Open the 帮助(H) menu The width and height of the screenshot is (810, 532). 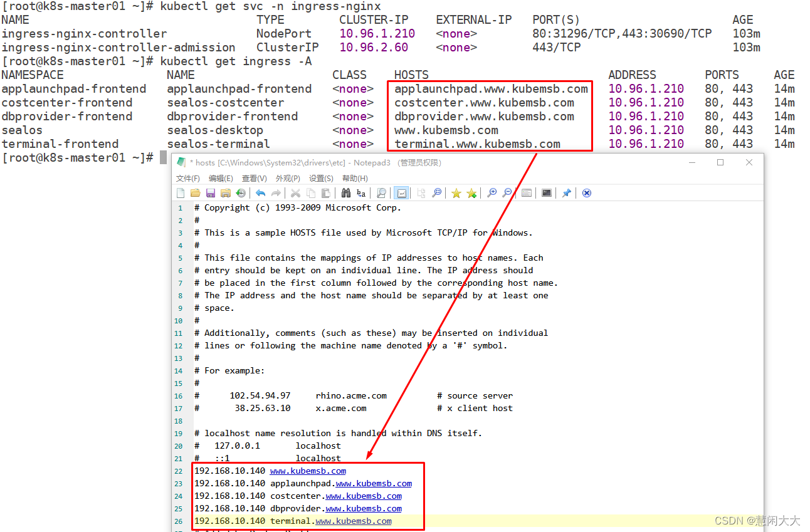point(355,179)
